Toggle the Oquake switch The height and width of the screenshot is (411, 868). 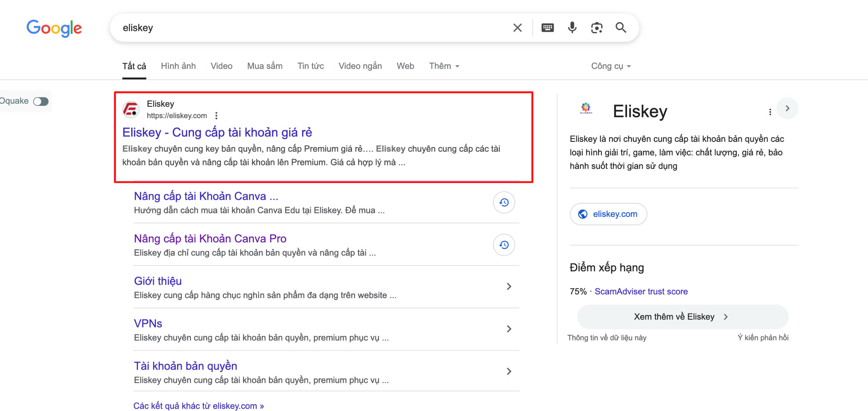41,101
